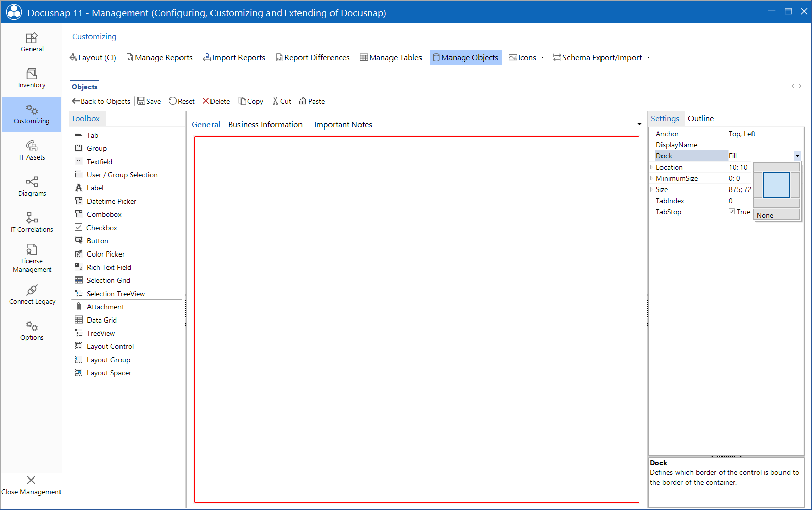Expand Schema Export/Import dropdown arrow
Screen dimensions: 812x510
648,58
